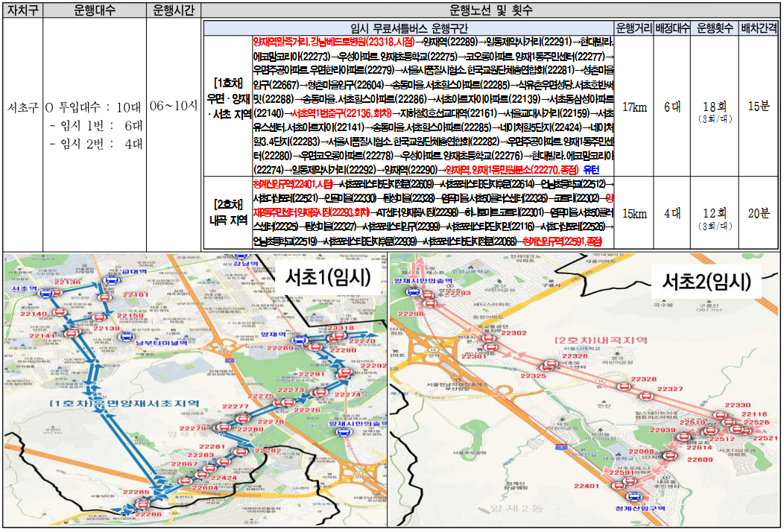
Task: Click the '서초1(임시)' map title box
Action: (x=328, y=279)
